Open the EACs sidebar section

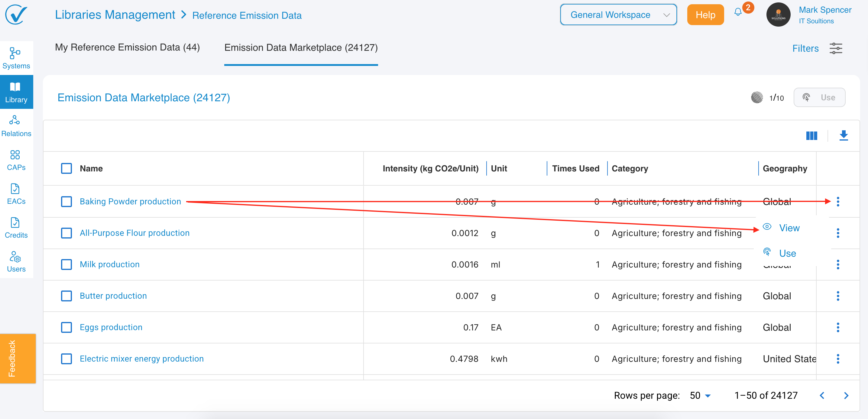(16, 193)
